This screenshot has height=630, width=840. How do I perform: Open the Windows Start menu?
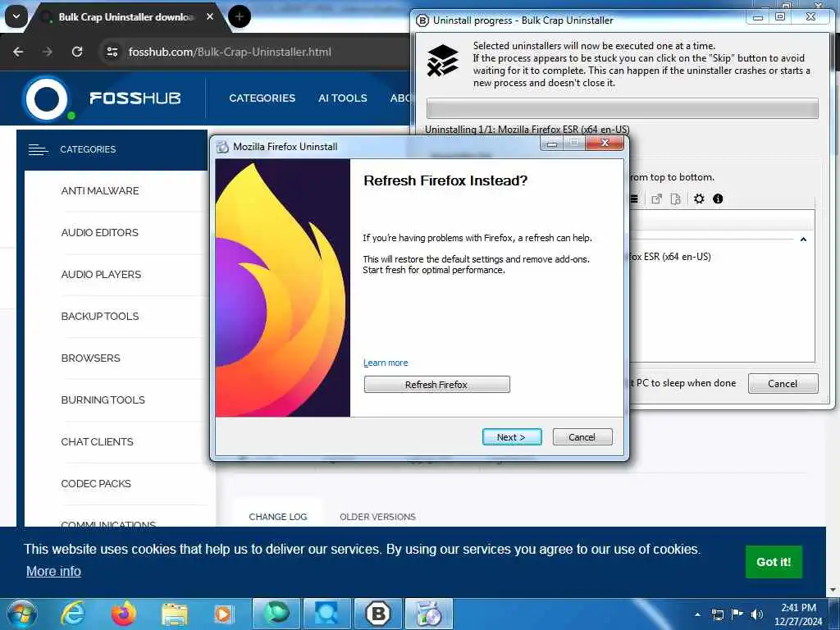tap(21, 614)
